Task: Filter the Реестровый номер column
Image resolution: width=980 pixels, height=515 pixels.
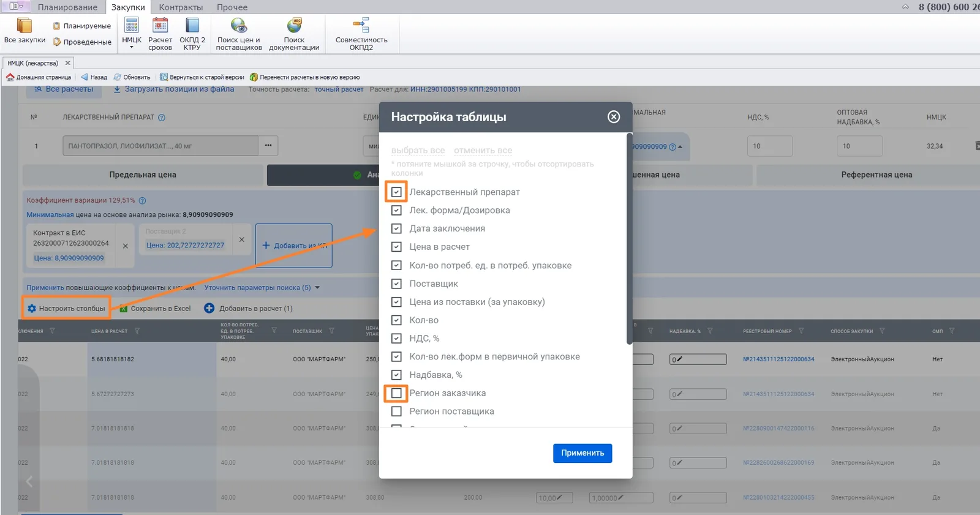Action: 801,331
